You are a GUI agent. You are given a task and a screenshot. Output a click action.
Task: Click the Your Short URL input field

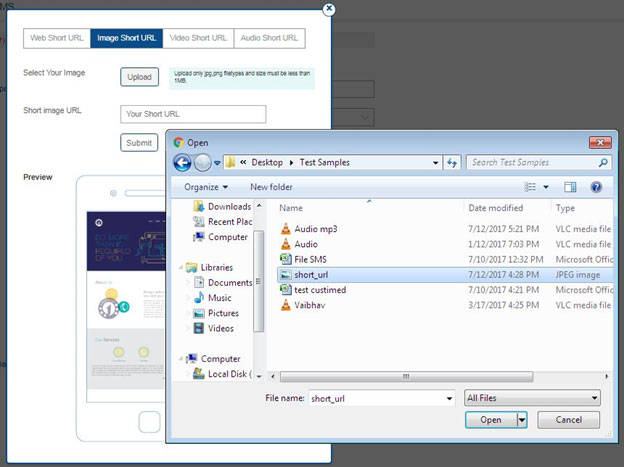pos(193,114)
